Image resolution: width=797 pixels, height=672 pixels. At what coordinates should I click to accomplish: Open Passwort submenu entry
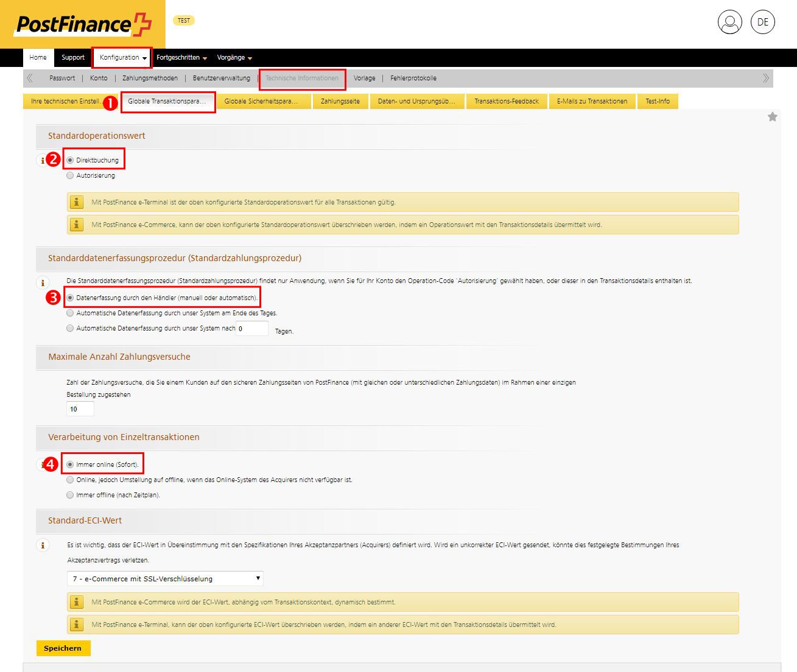pos(62,78)
